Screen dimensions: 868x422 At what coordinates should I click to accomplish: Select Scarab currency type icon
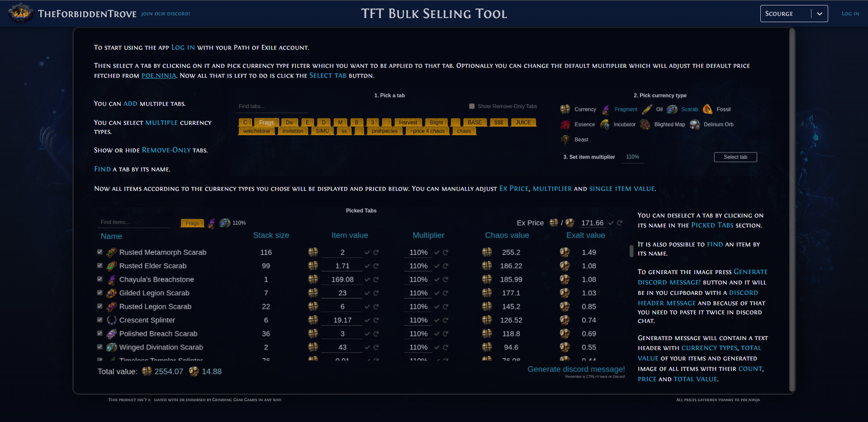click(672, 109)
